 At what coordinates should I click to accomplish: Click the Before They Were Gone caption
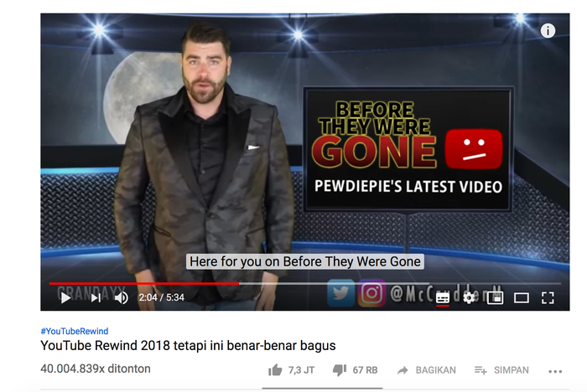pos(305,261)
